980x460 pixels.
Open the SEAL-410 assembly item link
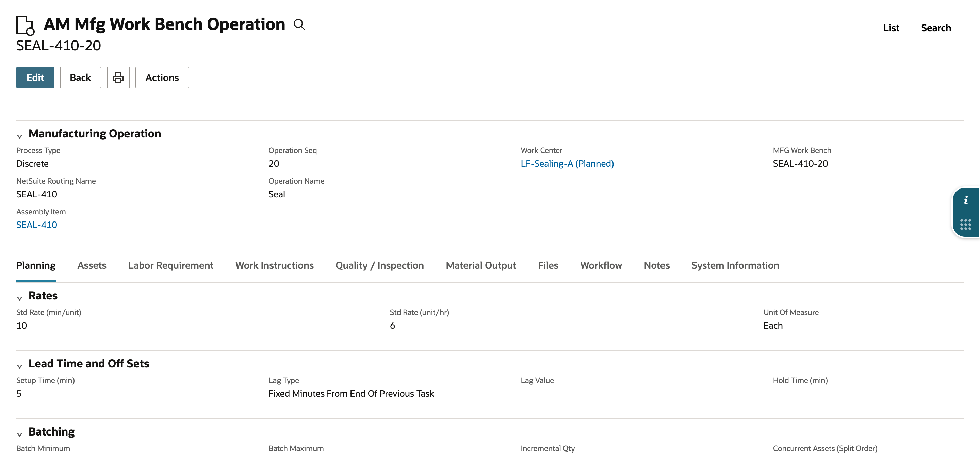36,225
